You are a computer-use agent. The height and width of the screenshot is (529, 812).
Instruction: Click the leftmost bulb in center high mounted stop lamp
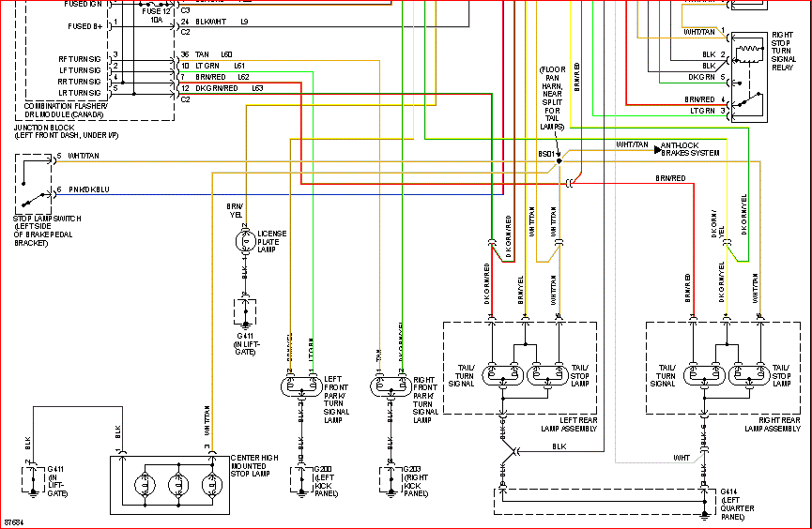pos(145,485)
